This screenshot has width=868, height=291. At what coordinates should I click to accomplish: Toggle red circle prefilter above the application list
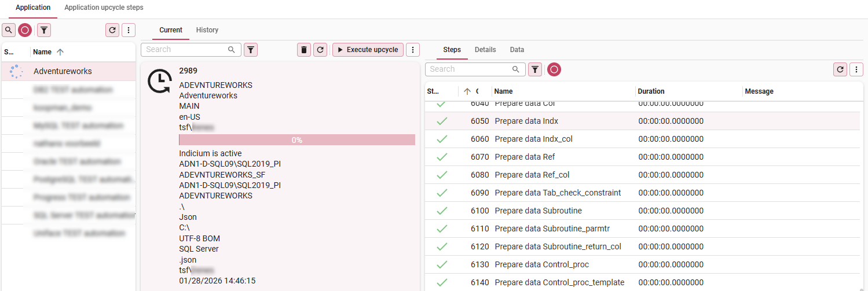tap(25, 31)
